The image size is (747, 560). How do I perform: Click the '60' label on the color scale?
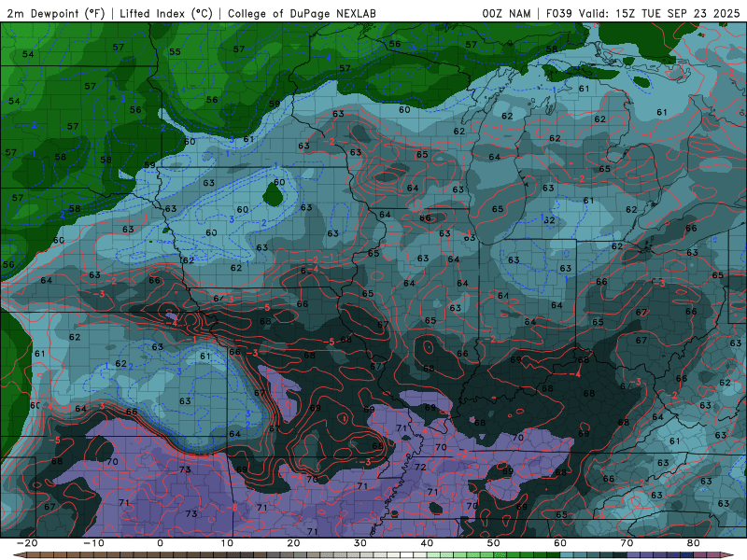click(560, 543)
